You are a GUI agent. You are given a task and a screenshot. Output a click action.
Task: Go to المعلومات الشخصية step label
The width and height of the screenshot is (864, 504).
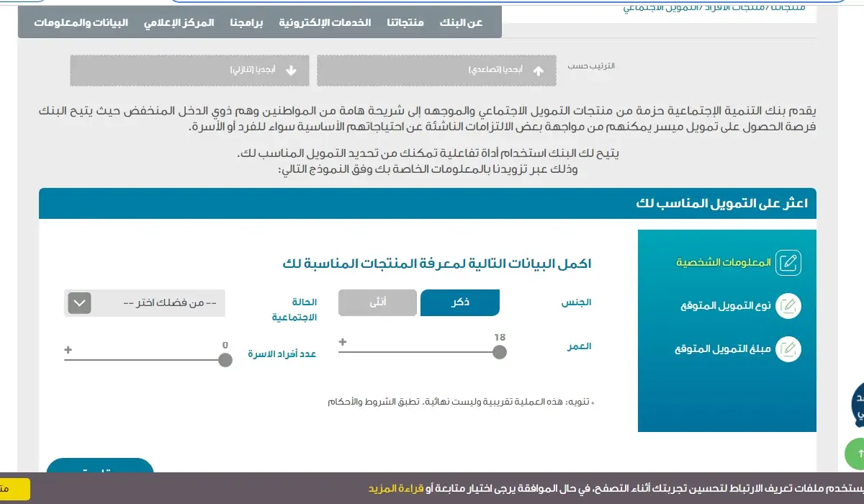pos(723,262)
